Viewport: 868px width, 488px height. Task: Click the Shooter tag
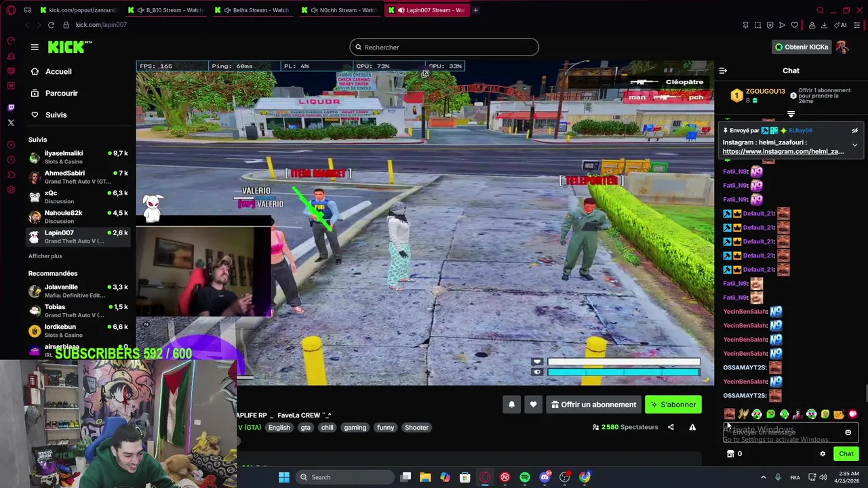[416, 428]
